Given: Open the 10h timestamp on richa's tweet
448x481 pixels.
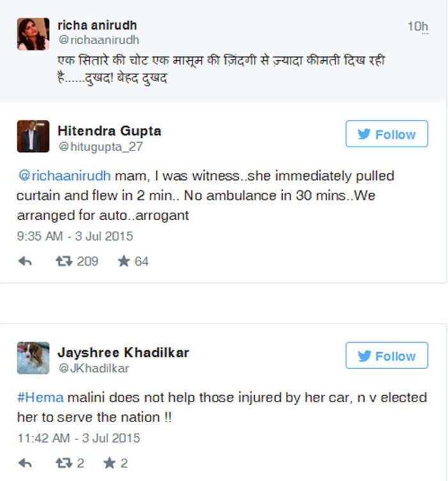Looking at the screenshot, I should click(418, 27).
